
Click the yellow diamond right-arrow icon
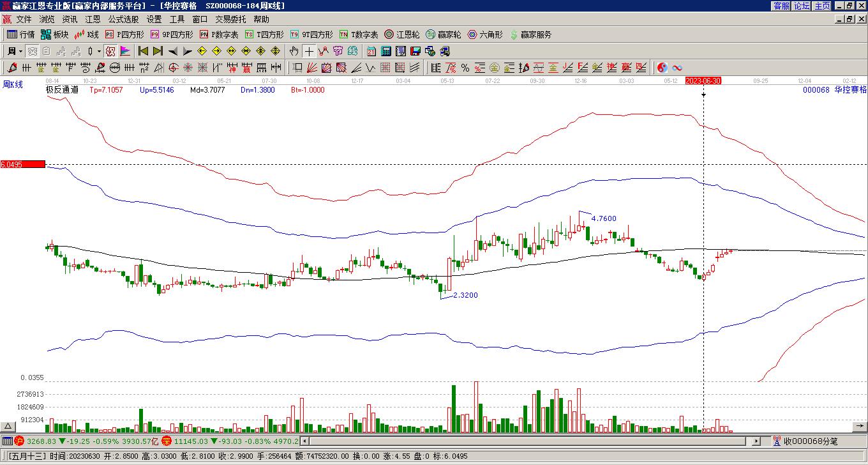[x=217, y=51]
